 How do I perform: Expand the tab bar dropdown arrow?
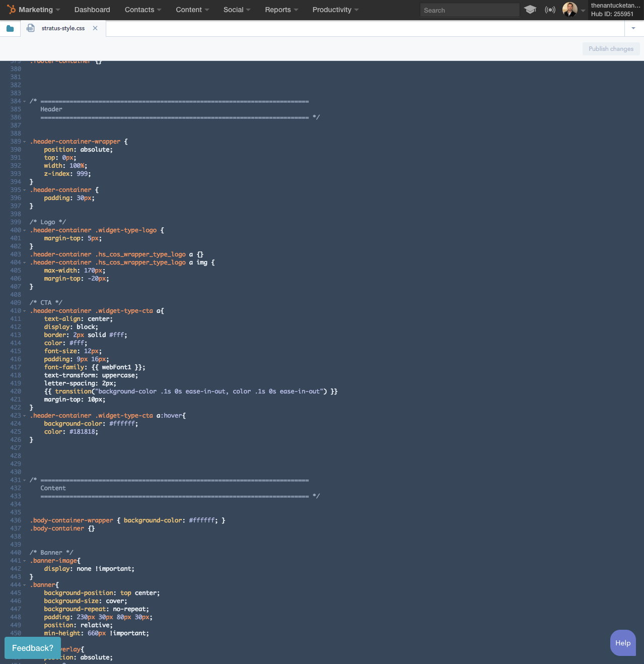(x=633, y=28)
